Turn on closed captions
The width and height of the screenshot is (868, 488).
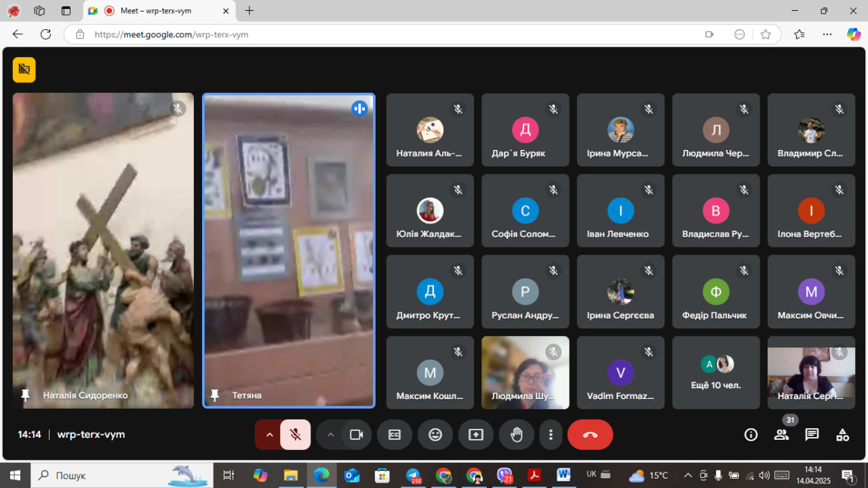(395, 435)
